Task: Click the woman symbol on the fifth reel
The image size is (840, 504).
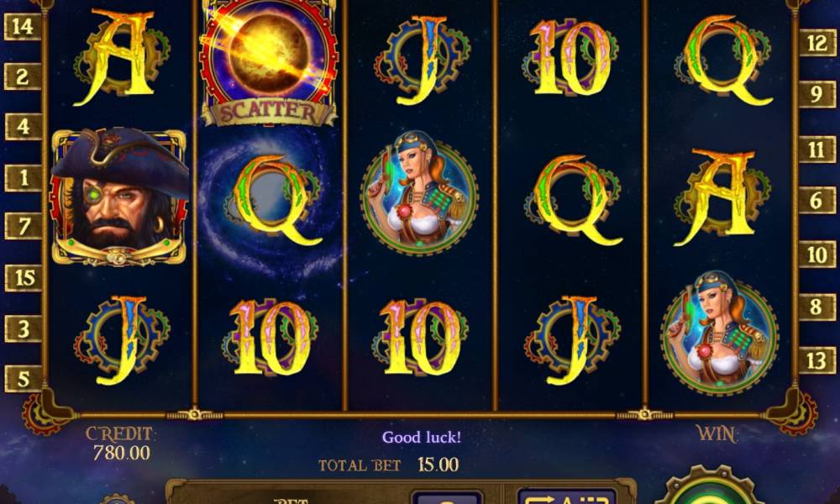Action: (720, 333)
